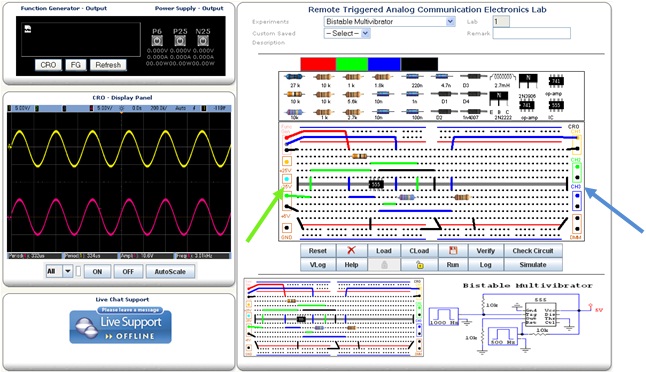Click the CRO button in generator panel
This screenshot has height=372, width=646.
tap(48, 65)
